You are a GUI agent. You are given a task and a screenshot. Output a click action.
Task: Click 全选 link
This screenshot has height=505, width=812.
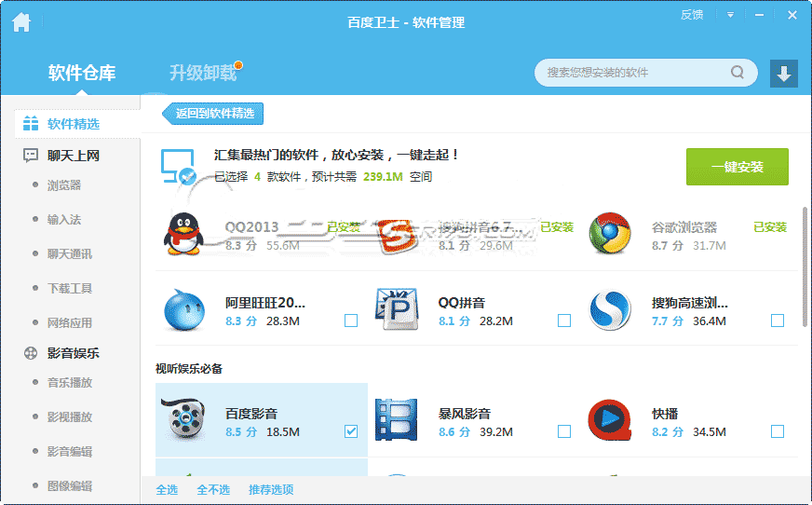[167, 489]
